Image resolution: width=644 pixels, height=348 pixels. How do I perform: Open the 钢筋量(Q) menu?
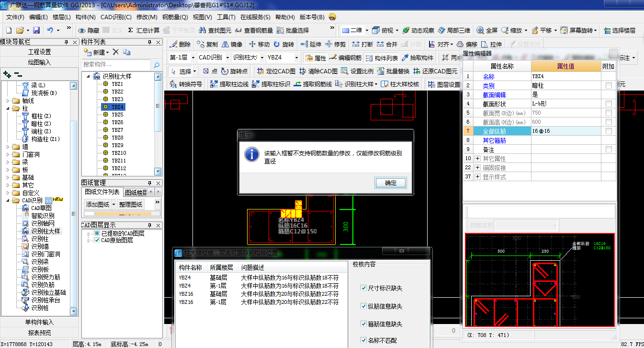point(175,17)
